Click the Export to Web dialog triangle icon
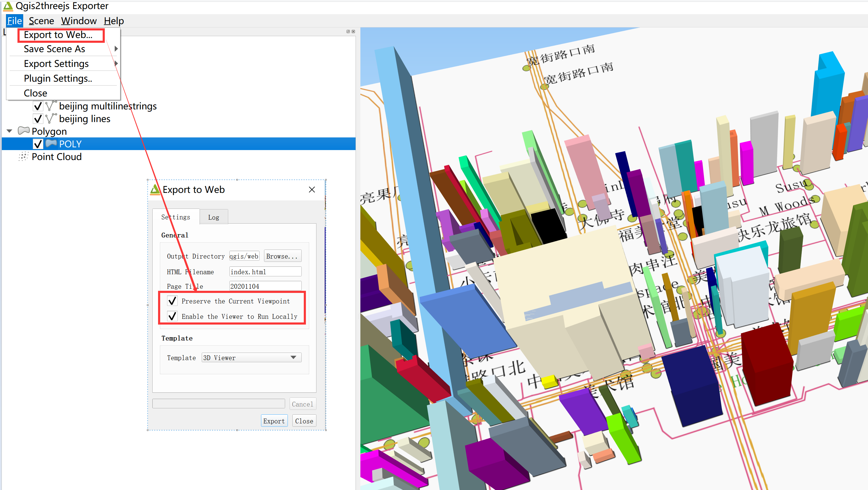Screen dimensions: 868x490 pyautogui.click(x=156, y=190)
